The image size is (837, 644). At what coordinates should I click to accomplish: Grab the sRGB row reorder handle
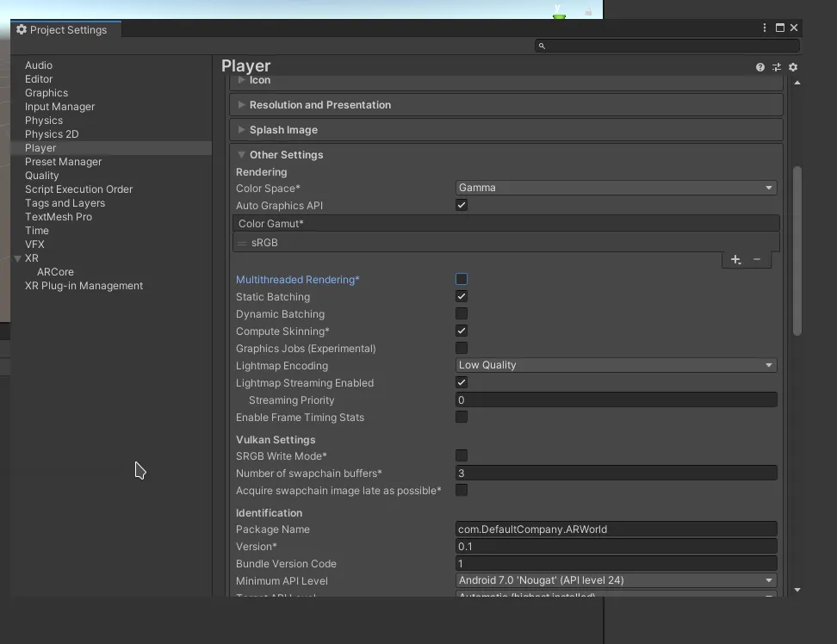pos(242,243)
